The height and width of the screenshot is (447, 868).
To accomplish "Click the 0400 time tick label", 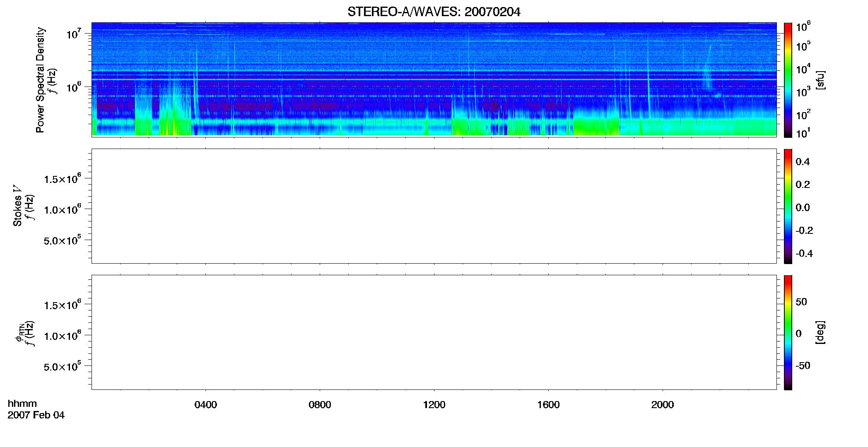I will click(205, 404).
